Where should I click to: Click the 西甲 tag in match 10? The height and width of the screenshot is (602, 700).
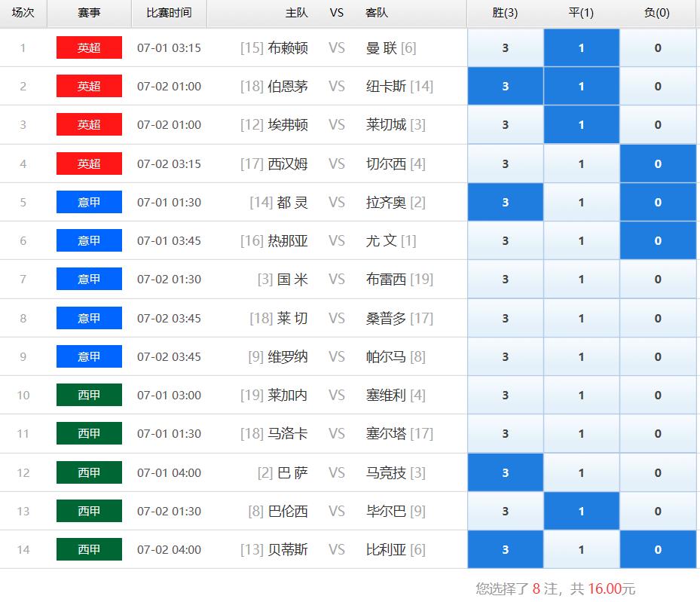click(89, 395)
